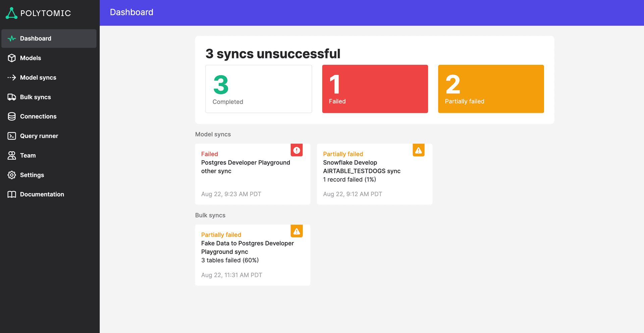Click the Documentation book icon
This screenshot has height=333, width=644.
coord(12,194)
